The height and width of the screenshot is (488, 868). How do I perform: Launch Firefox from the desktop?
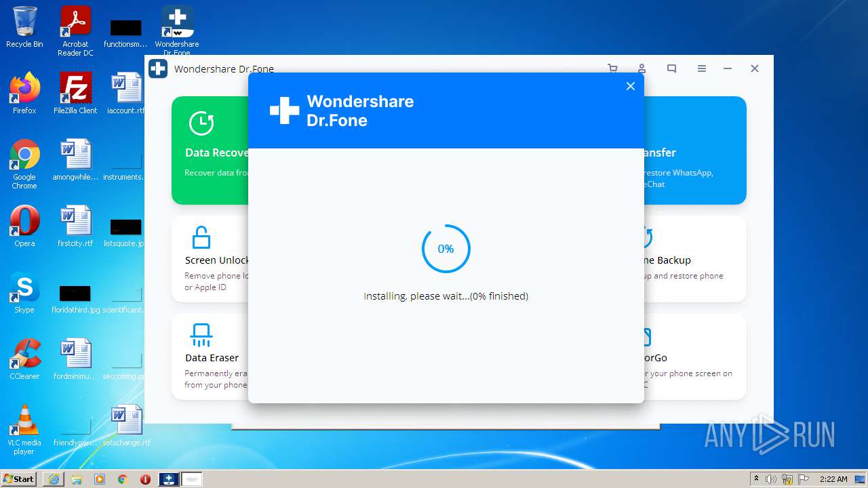[x=24, y=94]
